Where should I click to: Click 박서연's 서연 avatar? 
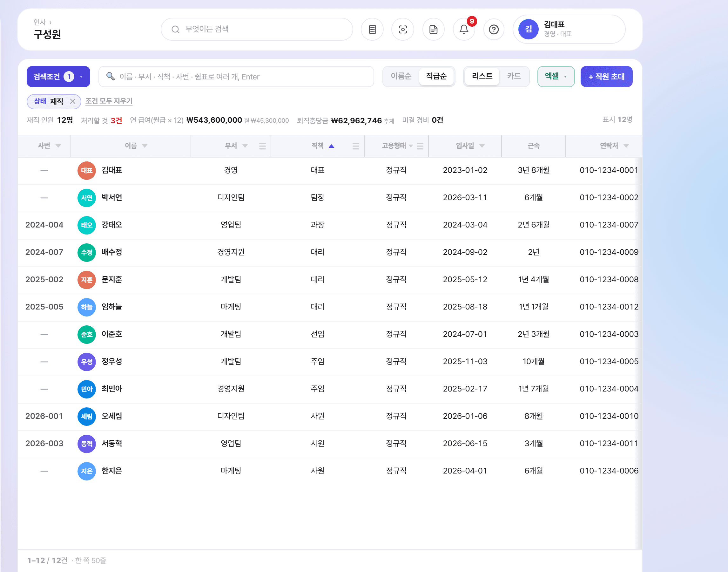tap(87, 198)
